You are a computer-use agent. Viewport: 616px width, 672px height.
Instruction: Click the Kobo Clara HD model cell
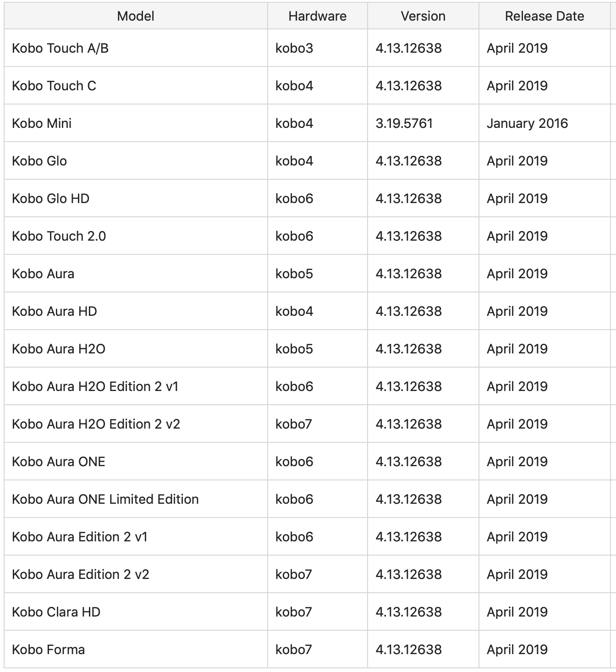(x=136, y=612)
